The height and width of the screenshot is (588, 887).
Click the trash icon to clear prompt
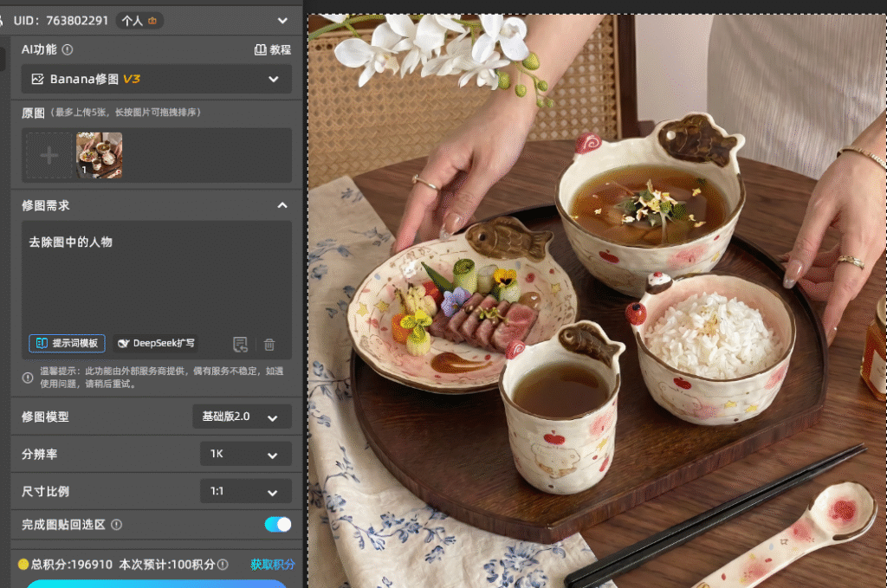pos(269,344)
